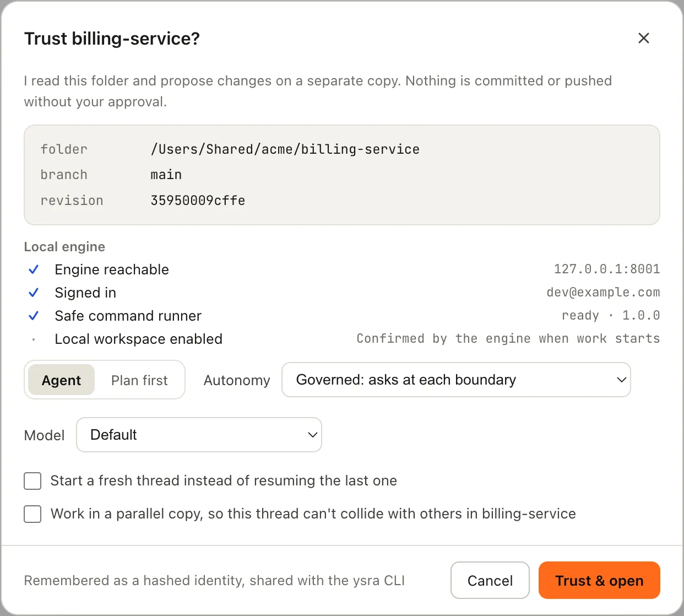Click the dev@example.com account label
The image size is (684, 616).
tap(603, 292)
